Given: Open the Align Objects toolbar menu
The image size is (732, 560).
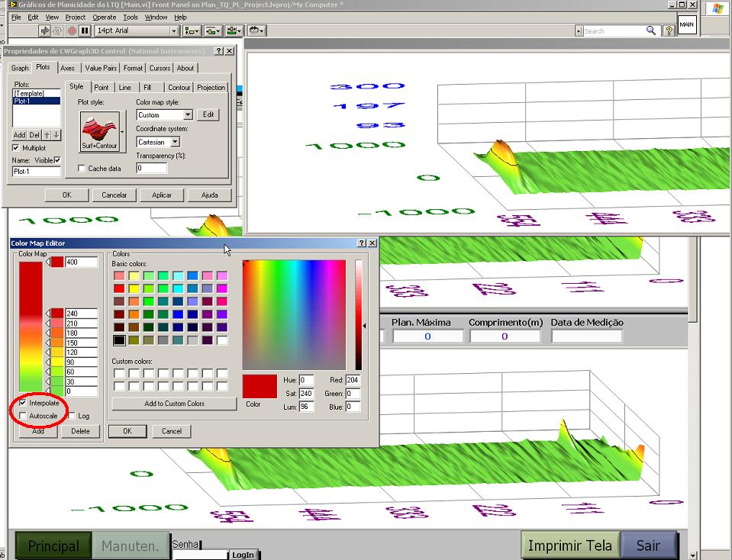Looking at the screenshot, I should point(192,31).
